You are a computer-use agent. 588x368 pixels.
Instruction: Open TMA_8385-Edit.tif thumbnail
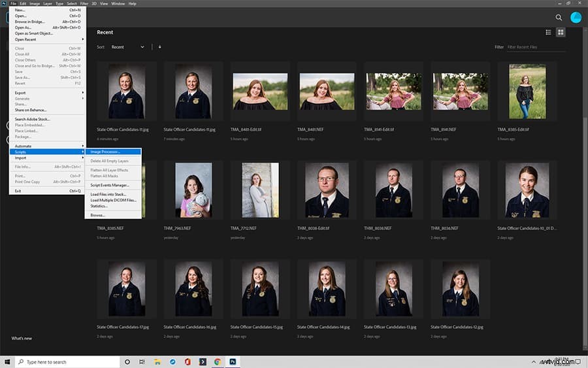coord(527,92)
